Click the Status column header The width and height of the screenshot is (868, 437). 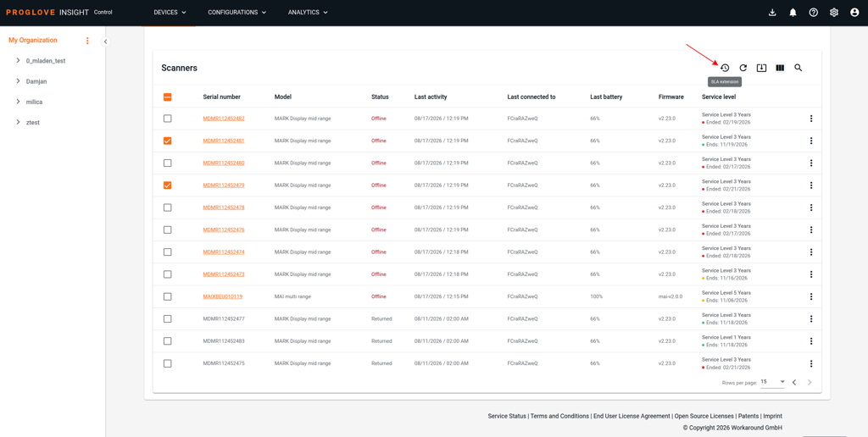(x=380, y=97)
